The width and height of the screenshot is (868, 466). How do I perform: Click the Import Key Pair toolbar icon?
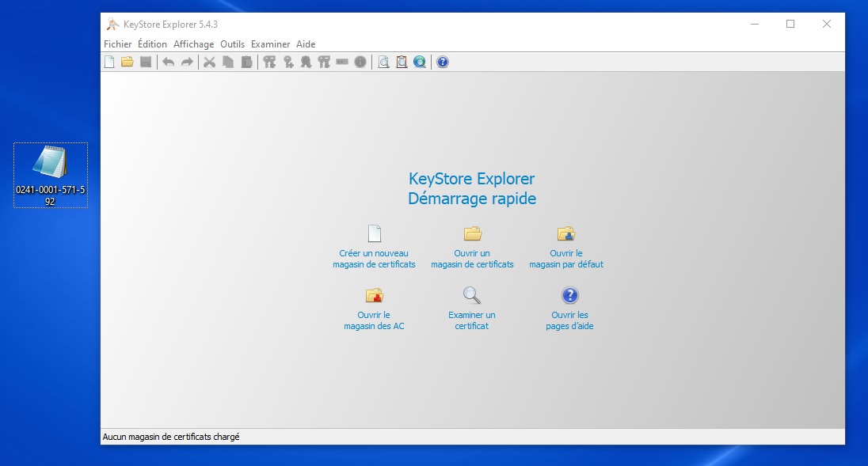pyautogui.click(x=325, y=62)
